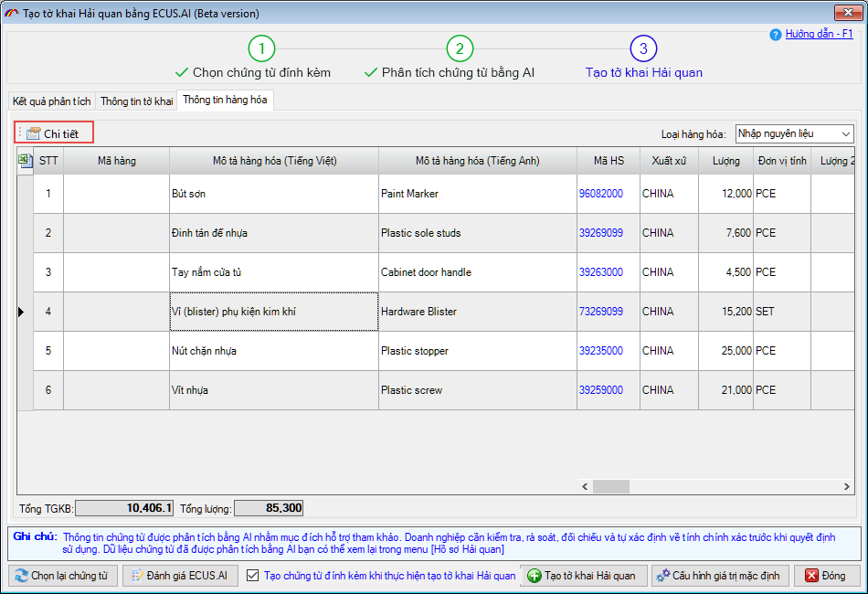Switch to Kết quả phân tích tab

tap(52, 101)
